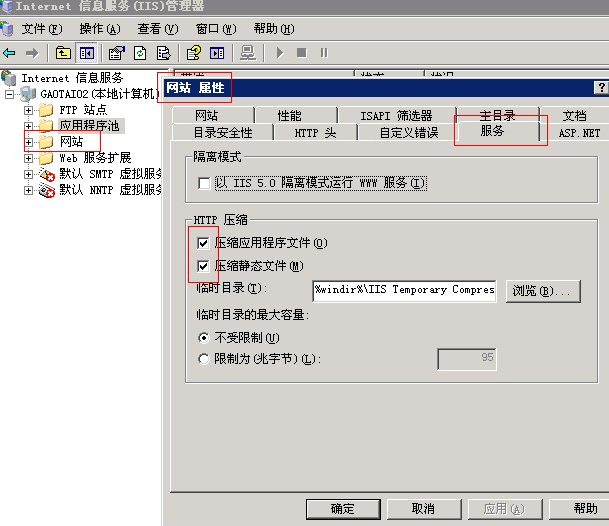
Task: Click the Up one level folder icon
Action: point(63,52)
